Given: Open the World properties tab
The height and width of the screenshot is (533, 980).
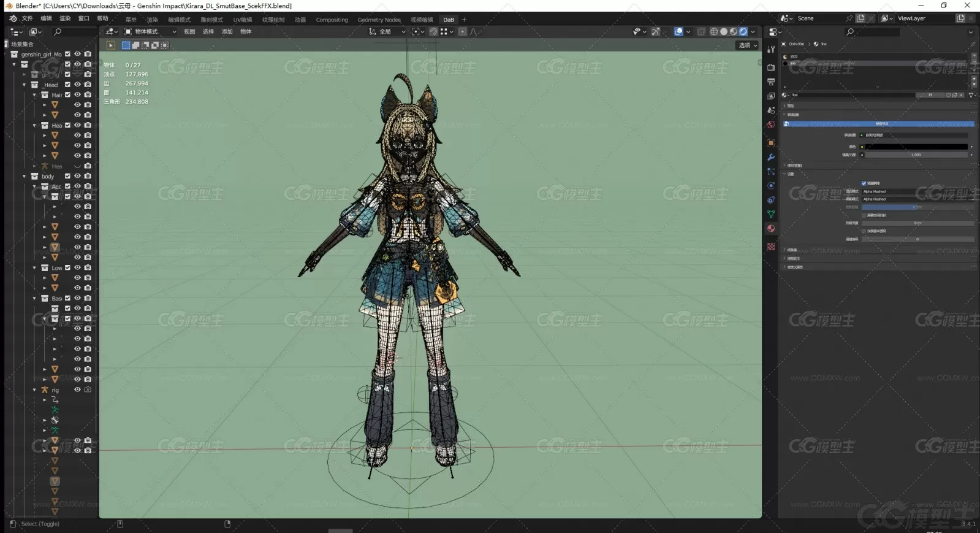Looking at the screenshot, I should click(771, 125).
